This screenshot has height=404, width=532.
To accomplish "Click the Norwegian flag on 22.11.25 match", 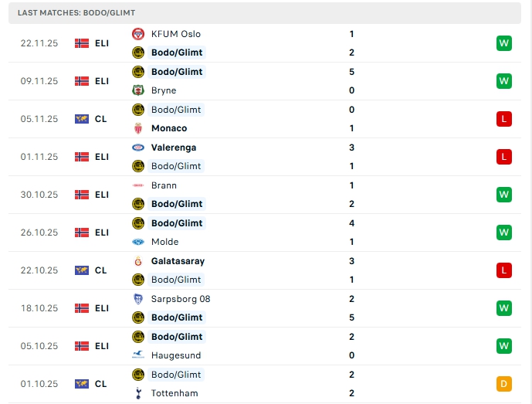I will click(x=82, y=43).
